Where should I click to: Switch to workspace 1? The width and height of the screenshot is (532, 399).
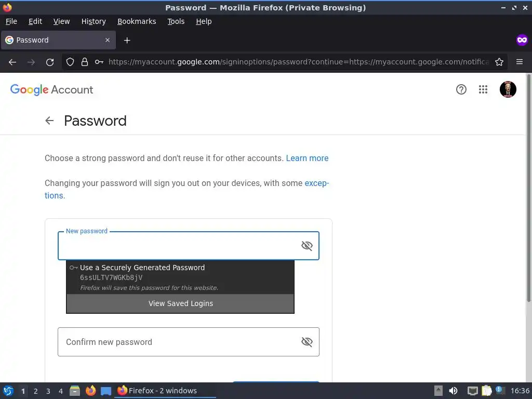(23, 391)
